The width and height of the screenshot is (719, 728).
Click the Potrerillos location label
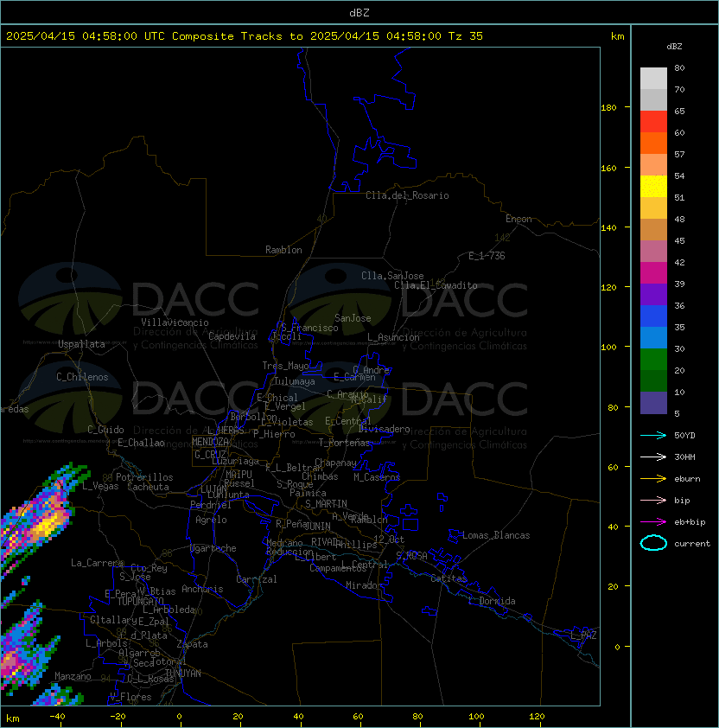[x=144, y=477]
